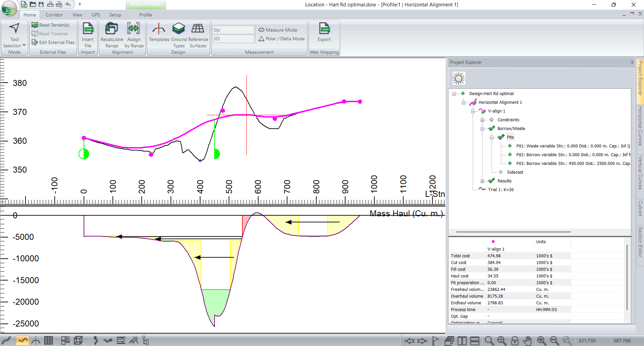Click the Read Terrain(s) button
Viewport: 644px width, 346px height.
[50, 25]
